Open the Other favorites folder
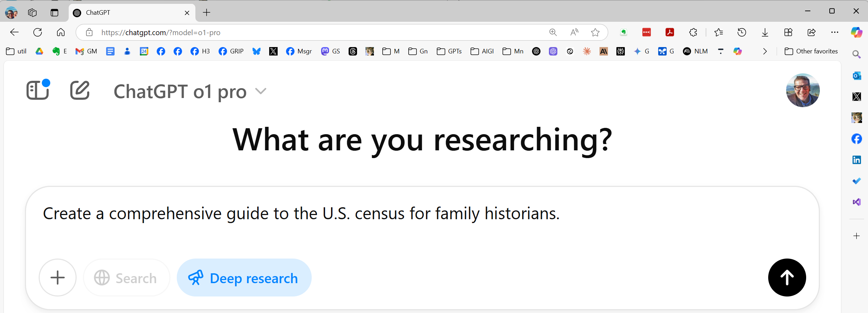The image size is (868, 313). click(x=811, y=51)
